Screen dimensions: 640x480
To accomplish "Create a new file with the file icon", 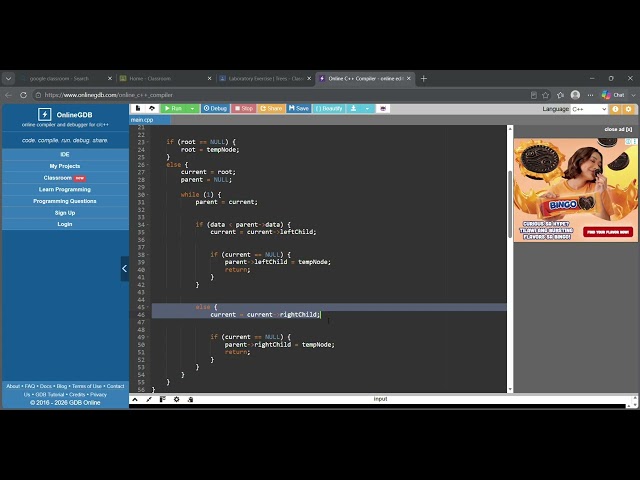I will click(x=138, y=109).
